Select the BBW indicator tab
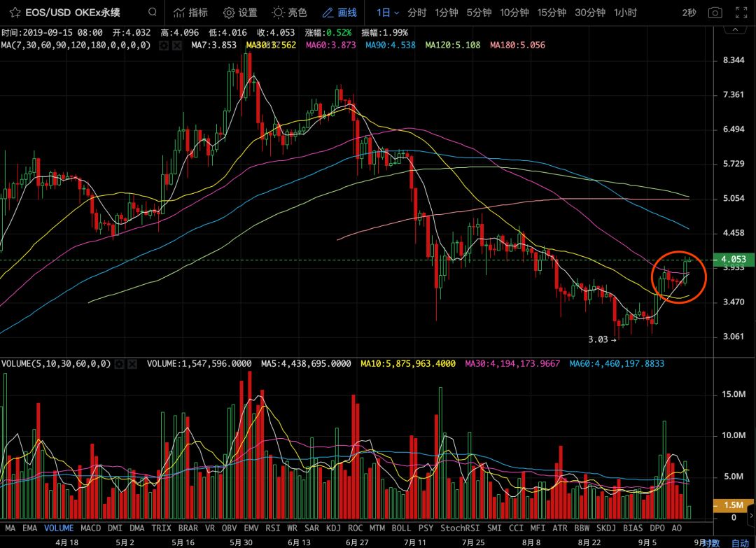 [x=582, y=528]
